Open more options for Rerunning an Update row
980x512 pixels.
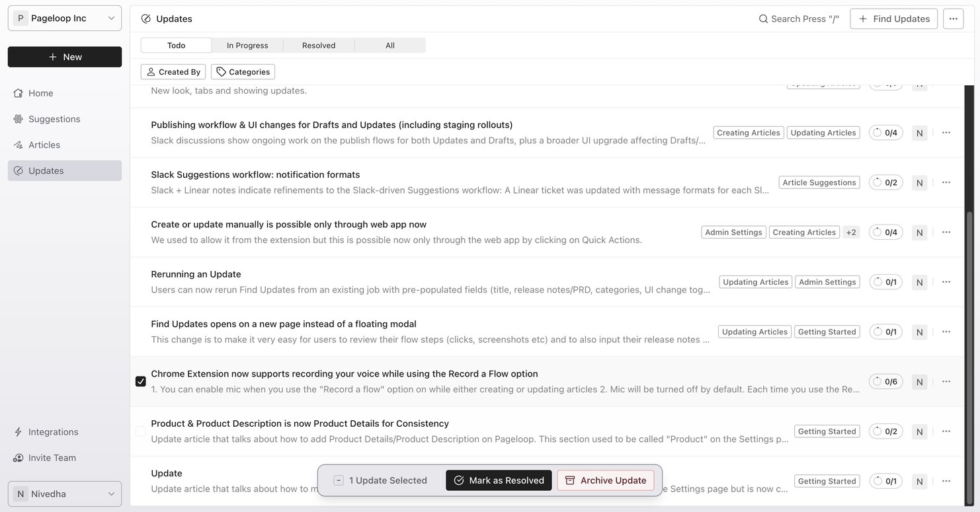point(946,282)
